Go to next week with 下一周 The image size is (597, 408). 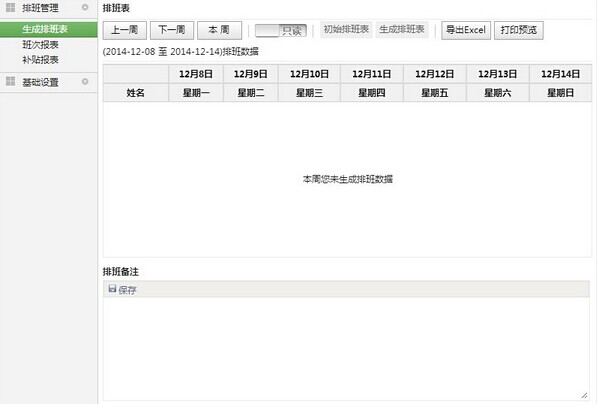[x=172, y=30]
